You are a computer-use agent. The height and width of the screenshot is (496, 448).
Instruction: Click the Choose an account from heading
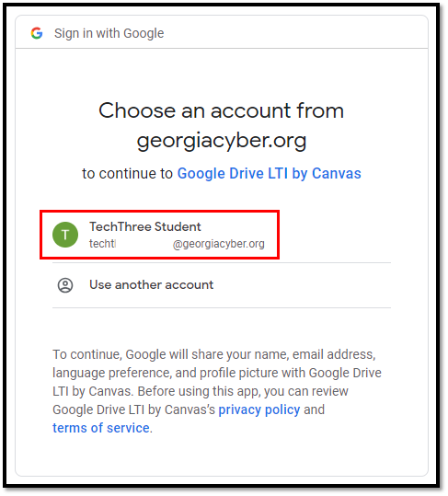coord(222,110)
